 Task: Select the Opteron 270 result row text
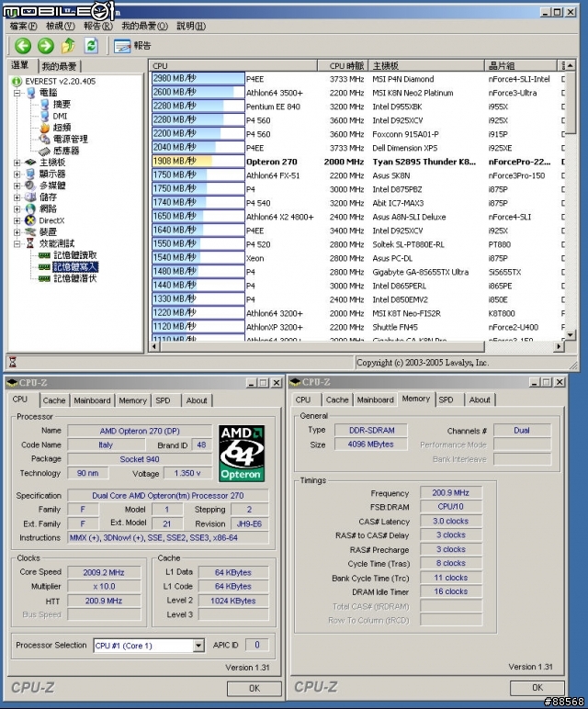click(271, 162)
